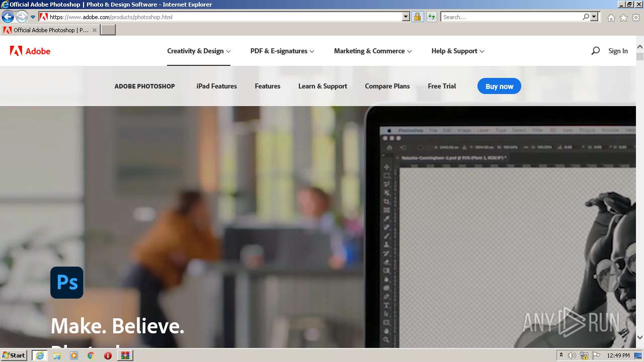Viewport: 644px width, 362px height.
Task: Close the Official Adobe Photoshop tab
Action: pyautogui.click(x=95, y=30)
